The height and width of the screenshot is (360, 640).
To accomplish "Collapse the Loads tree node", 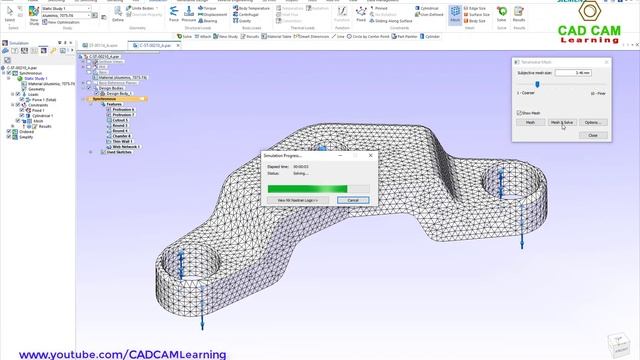I will tap(13, 94).
